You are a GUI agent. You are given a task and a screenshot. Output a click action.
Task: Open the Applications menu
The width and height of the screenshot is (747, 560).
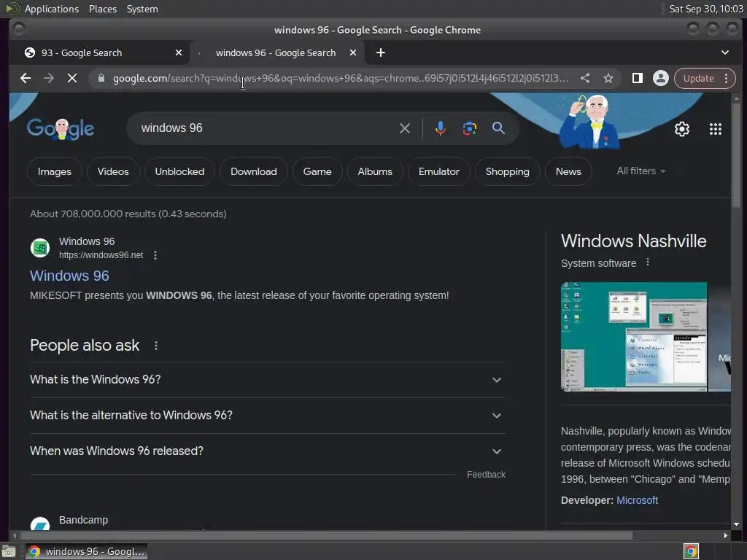[x=52, y=9]
